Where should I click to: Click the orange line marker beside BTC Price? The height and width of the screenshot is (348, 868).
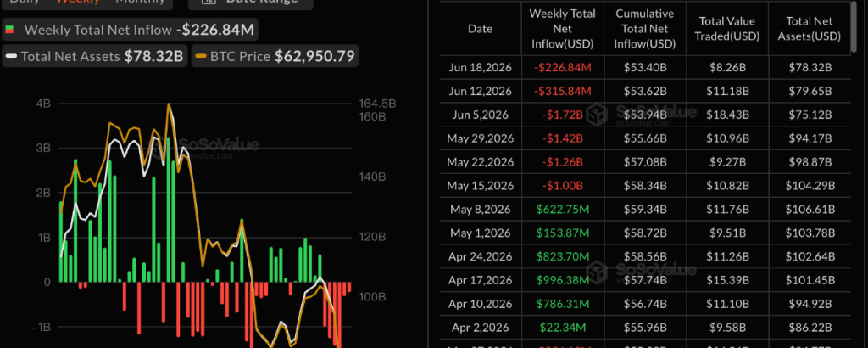coord(202,57)
